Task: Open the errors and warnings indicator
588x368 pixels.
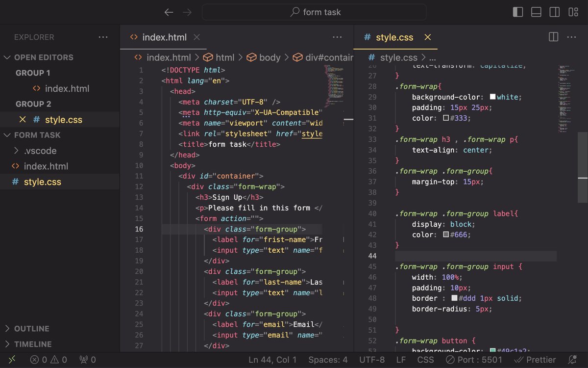Action: 49,360
